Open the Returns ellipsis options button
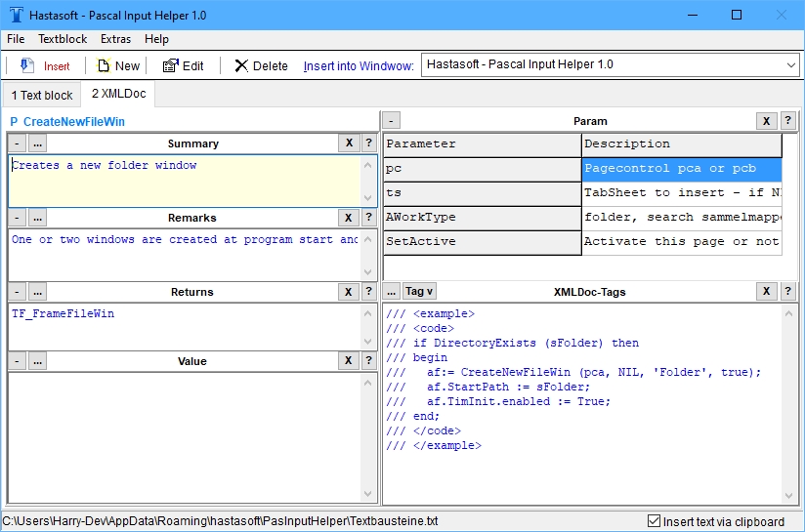805x532 pixels. point(37,292)
